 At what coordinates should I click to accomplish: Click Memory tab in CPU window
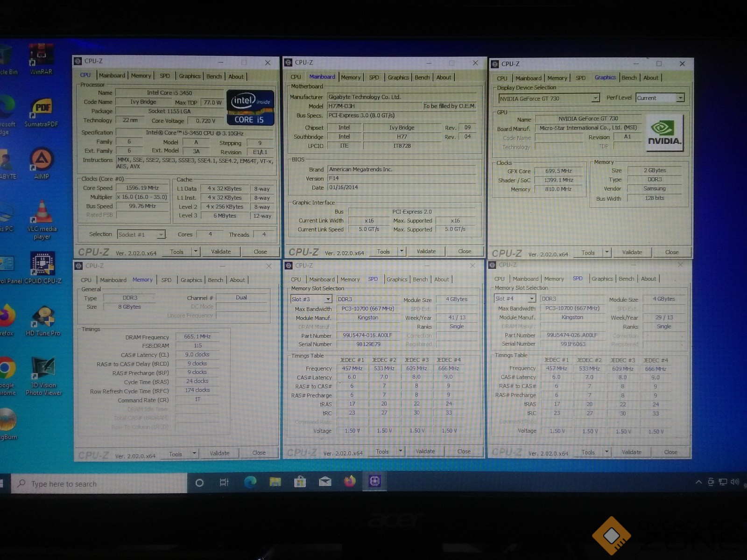pos(141,76)
